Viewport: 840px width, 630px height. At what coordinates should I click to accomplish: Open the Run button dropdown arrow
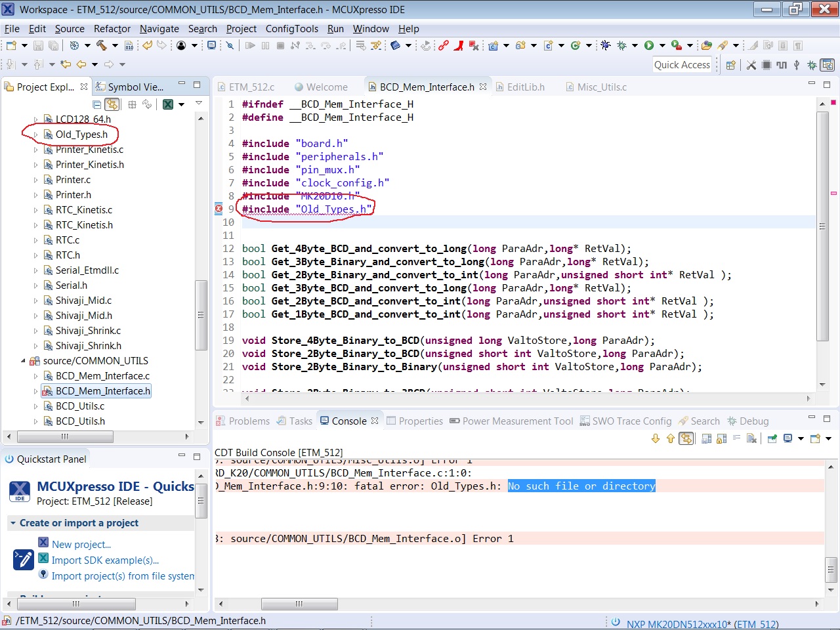click(x=662, y=46)
